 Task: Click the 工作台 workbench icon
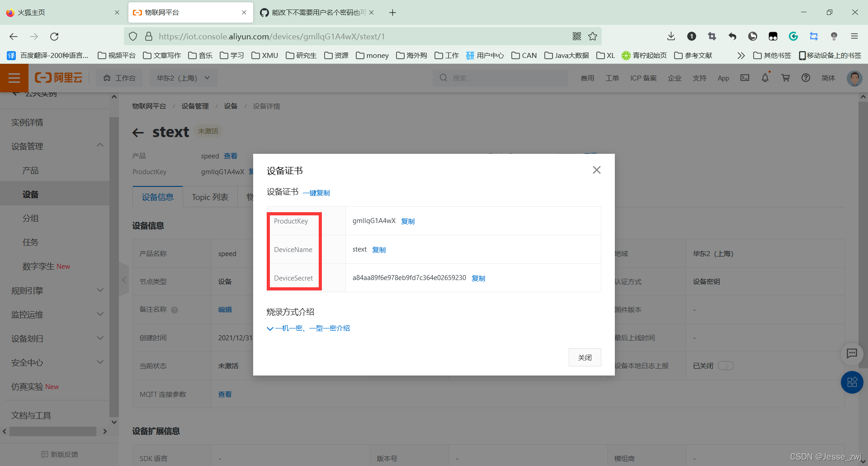[x=119, y=77]
